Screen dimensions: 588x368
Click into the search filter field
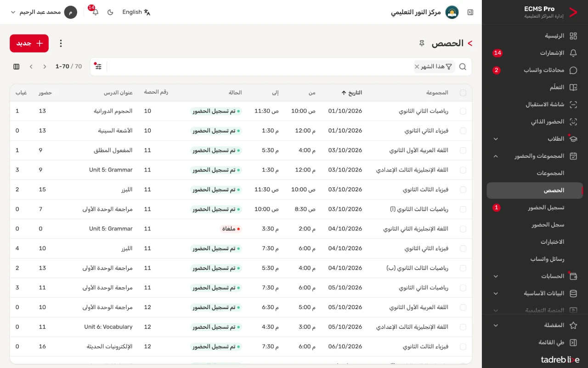tap(260, 67)
